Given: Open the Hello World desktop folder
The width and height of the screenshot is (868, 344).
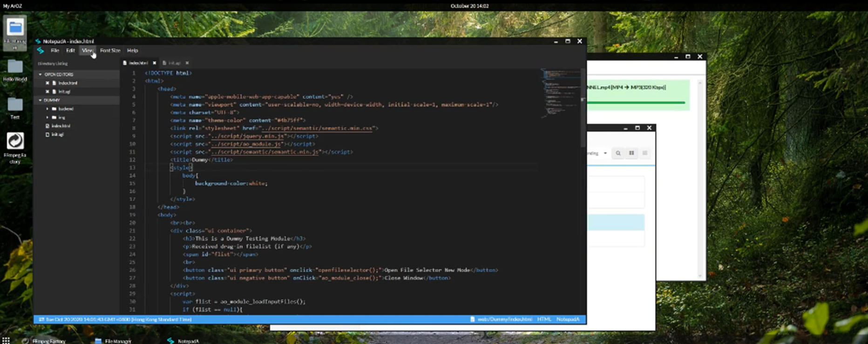Looking at the screenshot, I should click(x=15, y=68).
